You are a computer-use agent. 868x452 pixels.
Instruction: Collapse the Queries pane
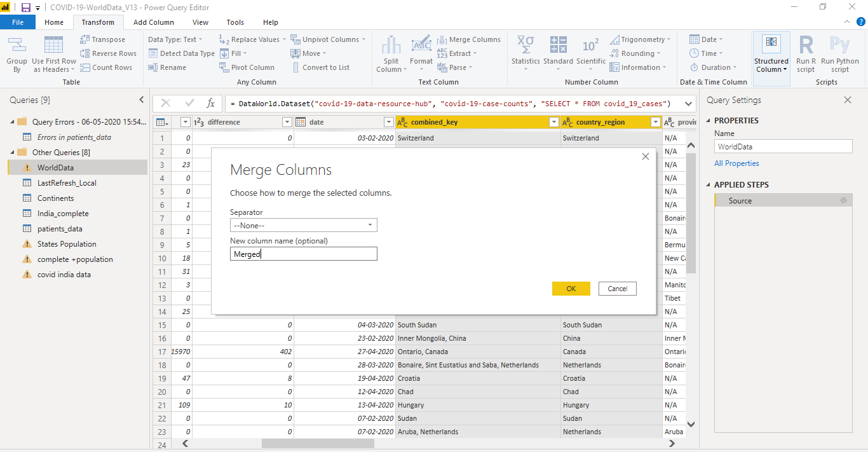[x=142, y=100]
